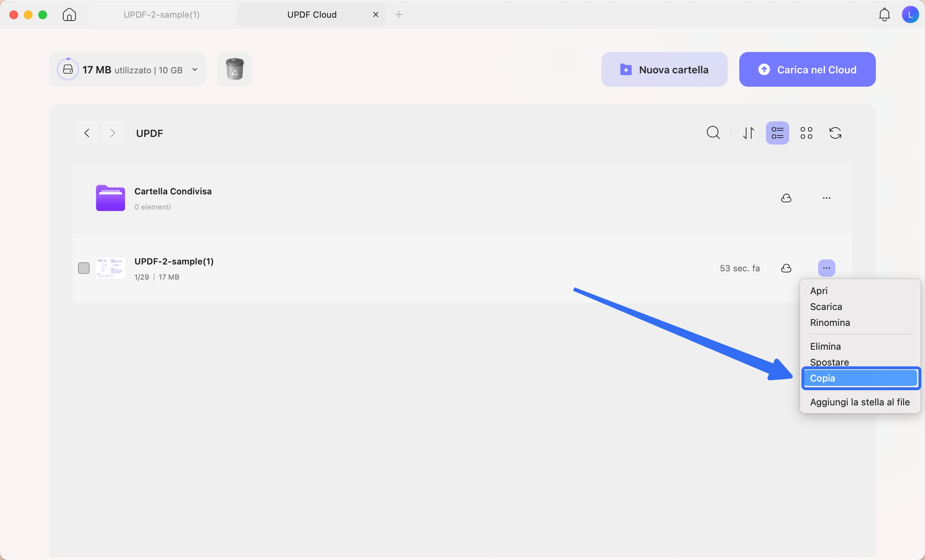
Task: Refresh the cloud file list
Action: [x=835, y=133]
